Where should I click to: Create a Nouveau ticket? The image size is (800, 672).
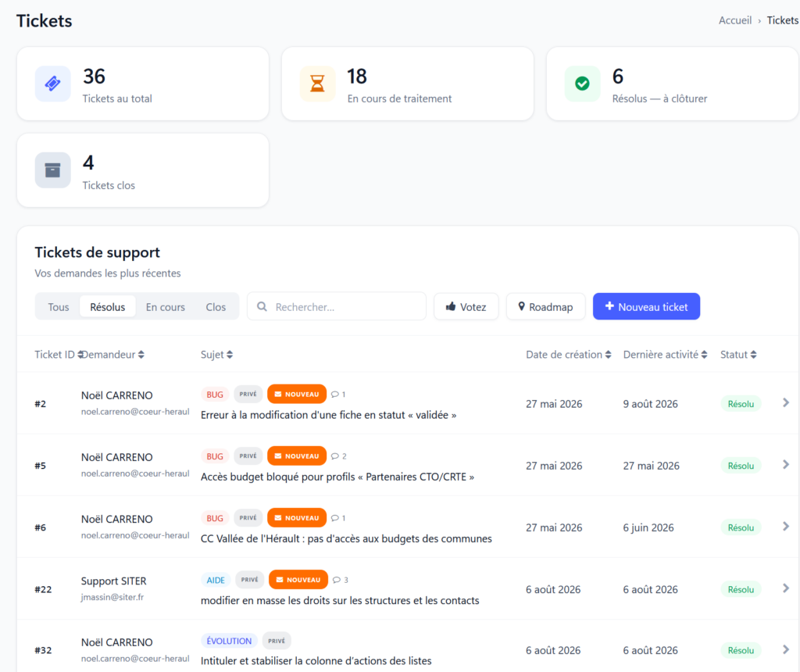click(646, 306)
